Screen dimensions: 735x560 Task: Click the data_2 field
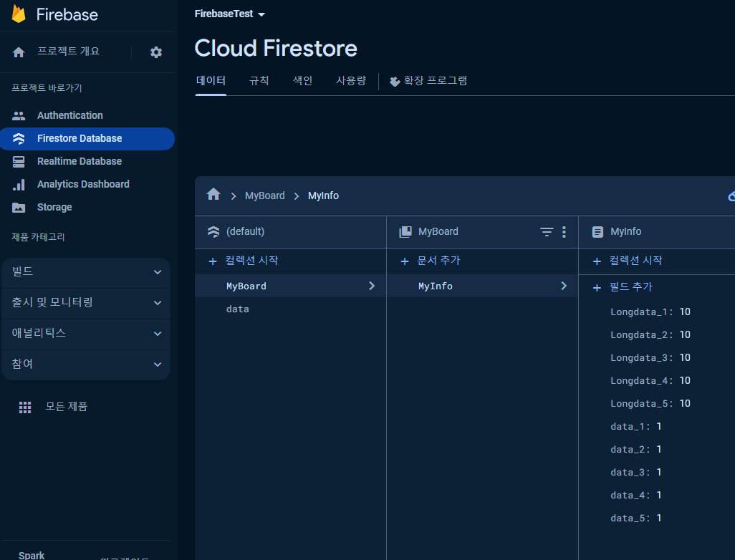pyautogui.click(x=636, y=450)
